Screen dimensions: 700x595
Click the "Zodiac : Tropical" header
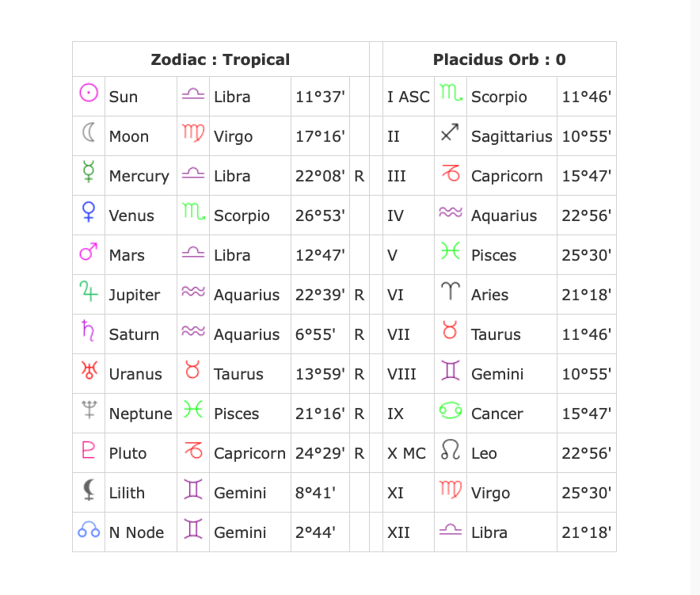point(220,59)
